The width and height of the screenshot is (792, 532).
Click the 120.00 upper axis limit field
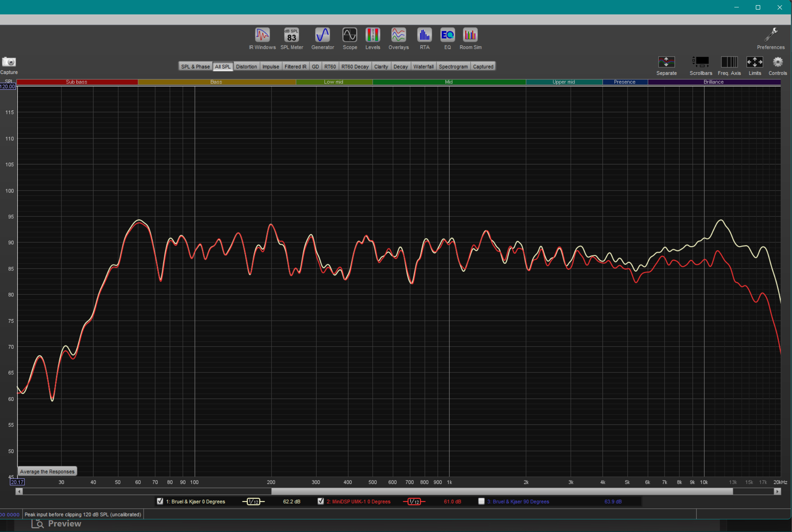8,86
